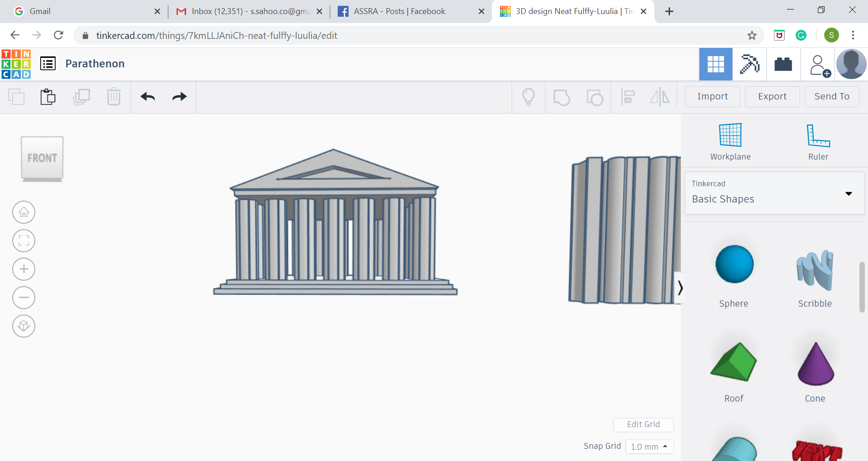The width and height of the screenshot is (868, 461).
Task: Click the Tinkercad logo
Action: click(x=16, y=64)
